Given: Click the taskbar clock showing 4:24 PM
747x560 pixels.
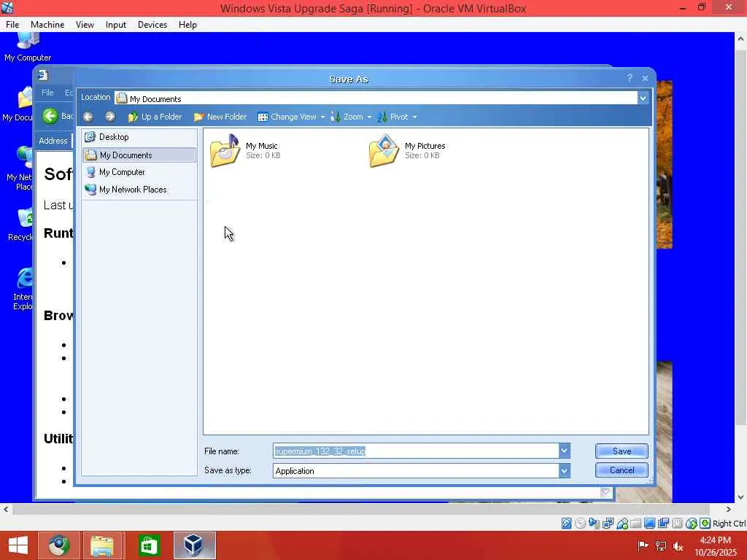Looking at the screenshot, I should (715, 545).
